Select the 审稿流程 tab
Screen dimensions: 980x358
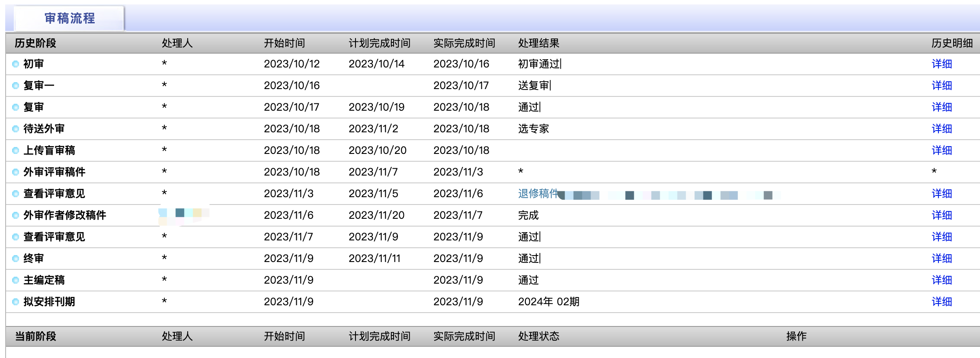69,18
